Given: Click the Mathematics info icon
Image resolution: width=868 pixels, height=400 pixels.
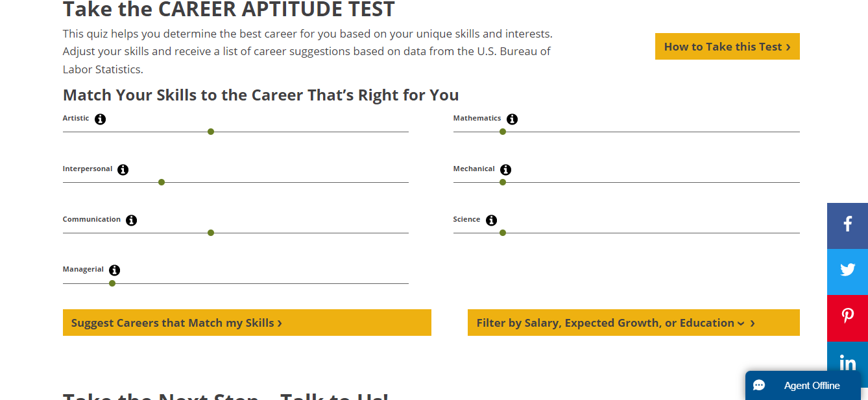Looking at the screenshot, I should coord(512,119).
